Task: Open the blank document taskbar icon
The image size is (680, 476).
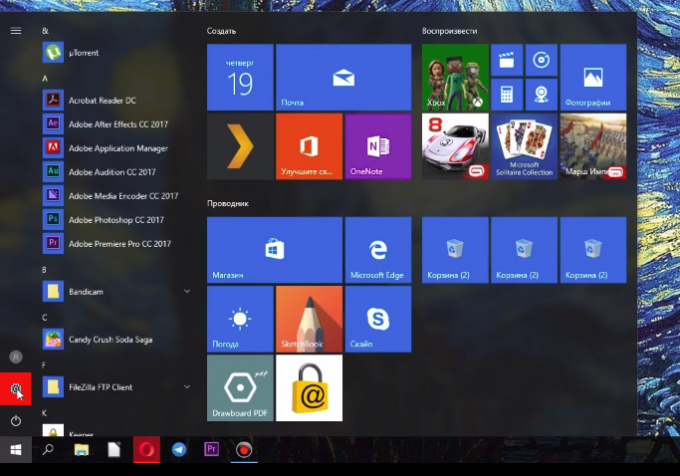Action: tap(114, 450)
